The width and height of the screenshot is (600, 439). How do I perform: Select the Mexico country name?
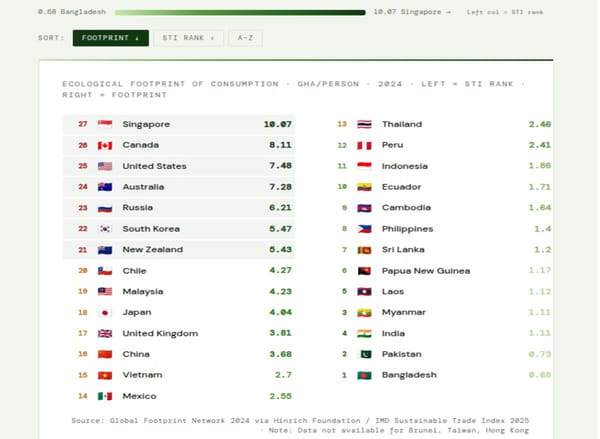[x=139, y=396]
